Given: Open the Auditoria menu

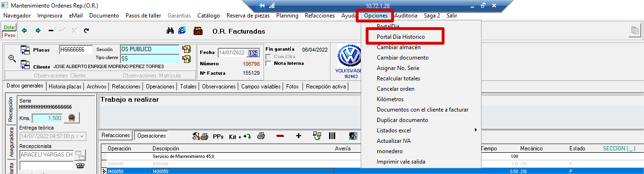Looking at the screenshot, I should click(x=406, y=16).
